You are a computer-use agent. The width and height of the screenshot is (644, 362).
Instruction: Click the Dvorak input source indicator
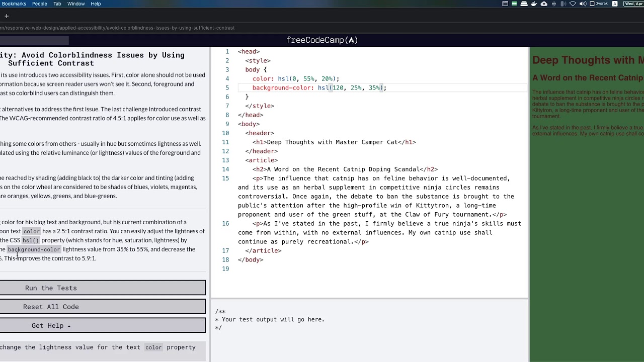click(x=599, y=4)
